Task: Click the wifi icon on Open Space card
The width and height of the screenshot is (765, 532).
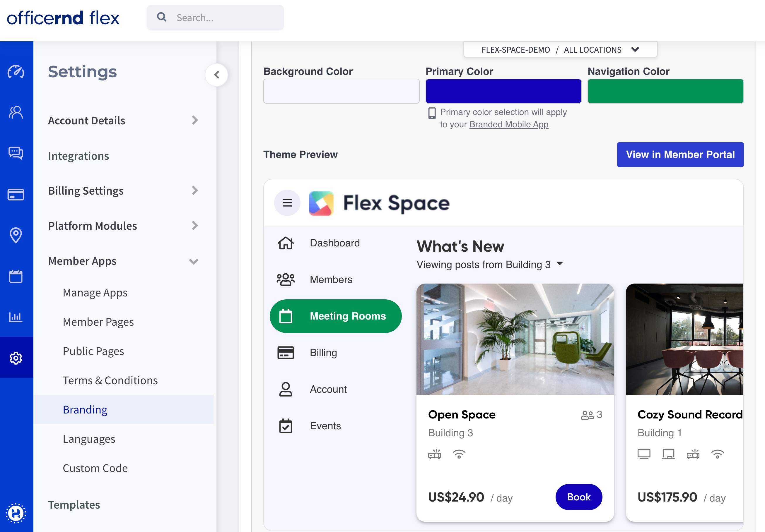Action: click(459, 454)
